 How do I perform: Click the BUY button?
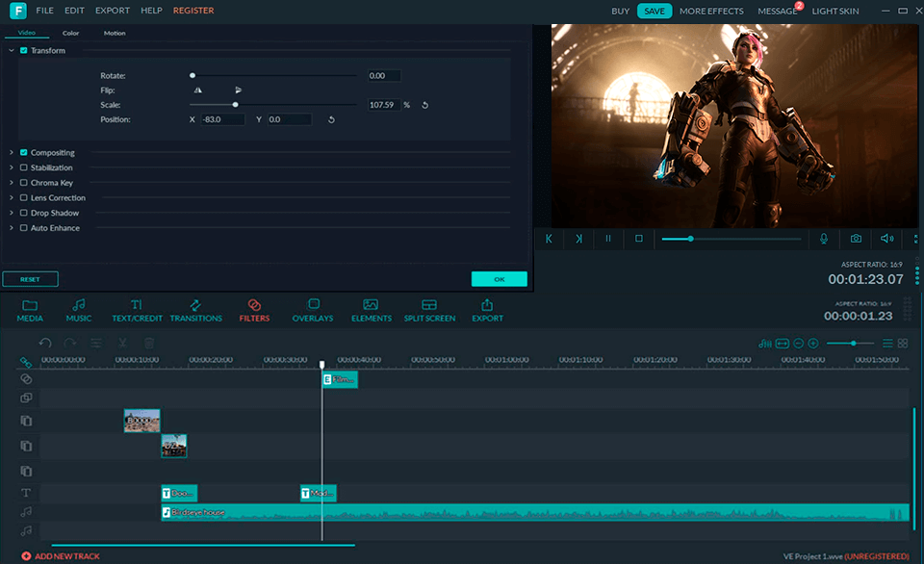(x=620, y=11)
